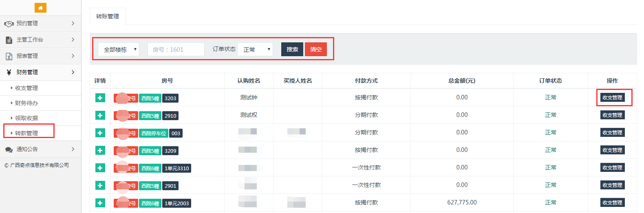Click the handshake icon beside 预约管理
This screenshot has width=644, height=213.
click(9, 24)
